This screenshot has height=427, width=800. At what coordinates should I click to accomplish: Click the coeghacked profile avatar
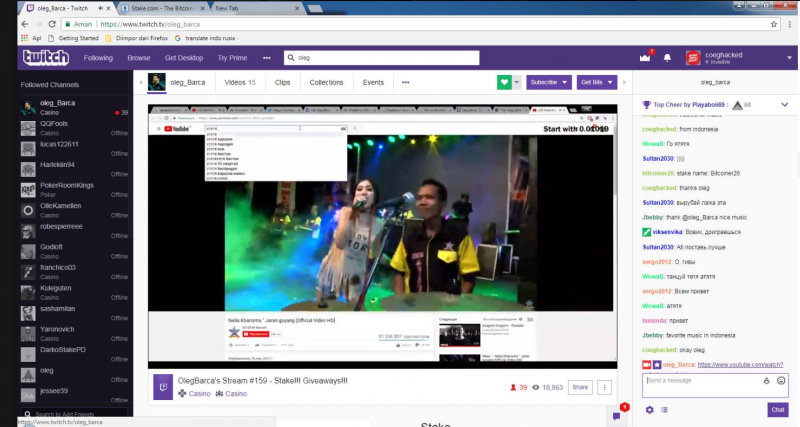point(693,58)
